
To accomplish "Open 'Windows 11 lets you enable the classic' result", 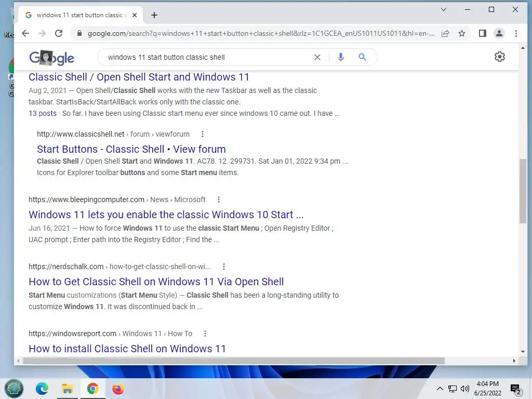I will [166, 215].
